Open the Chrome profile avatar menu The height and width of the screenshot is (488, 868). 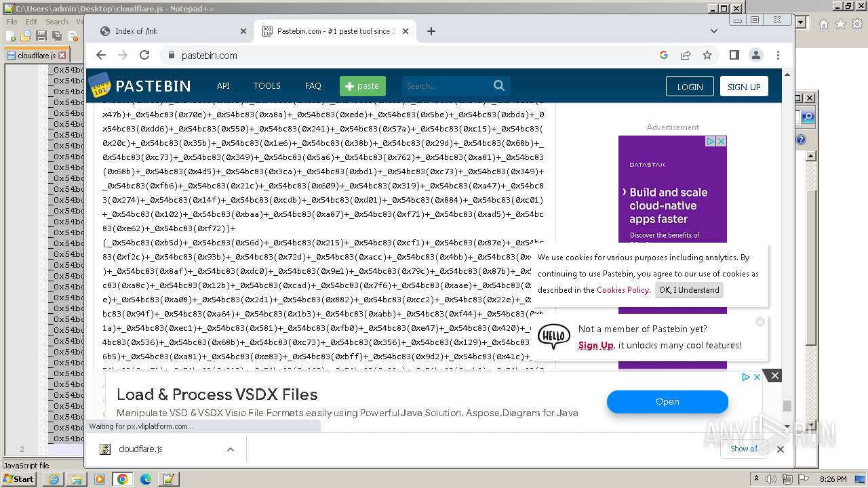tap(756, 56)
